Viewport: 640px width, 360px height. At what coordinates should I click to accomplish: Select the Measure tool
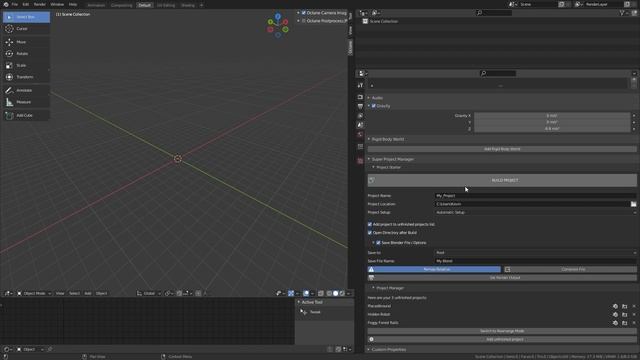click(26, 102)
